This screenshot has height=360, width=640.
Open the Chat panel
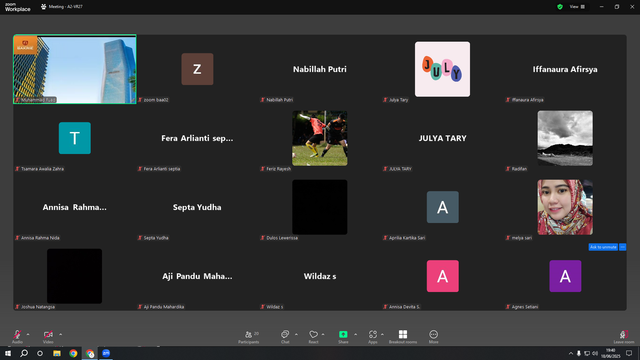point(285,336)
